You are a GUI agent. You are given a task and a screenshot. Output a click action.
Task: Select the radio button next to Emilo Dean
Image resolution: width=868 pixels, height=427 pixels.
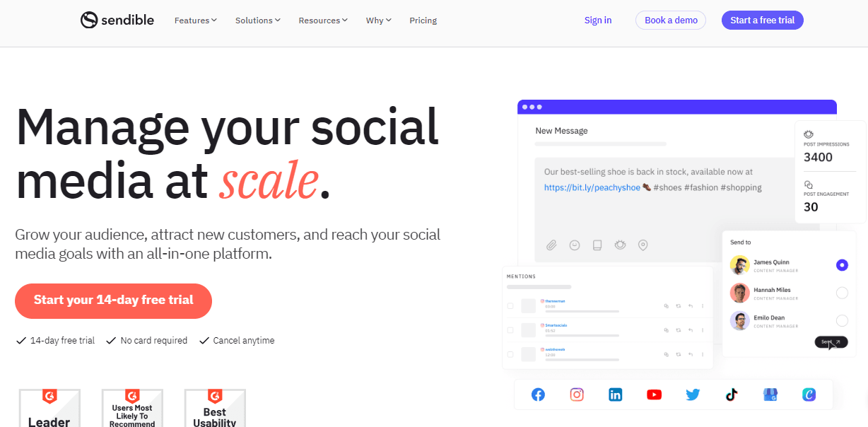(842, 320)
